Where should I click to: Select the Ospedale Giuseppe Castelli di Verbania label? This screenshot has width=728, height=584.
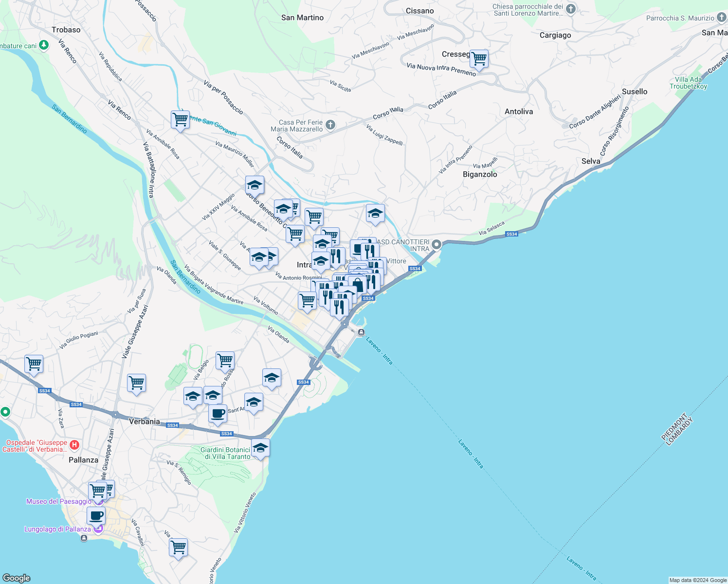tap(35, 446)
